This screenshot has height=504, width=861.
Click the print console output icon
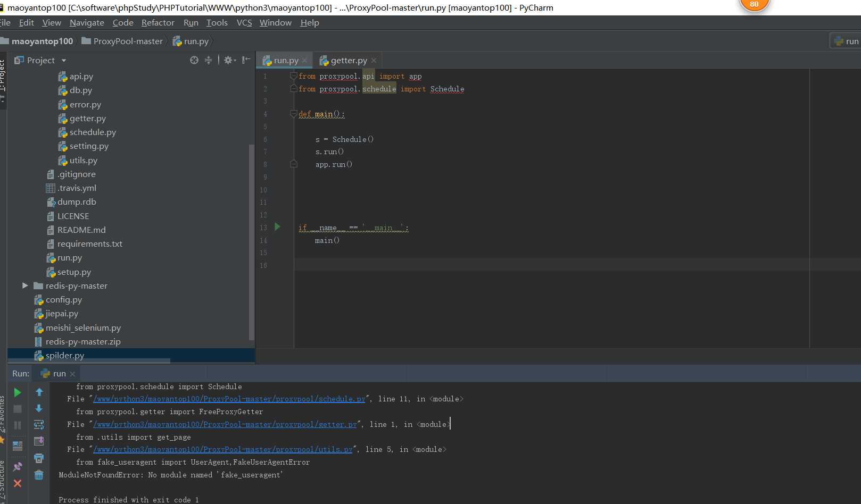click(39, 458)
